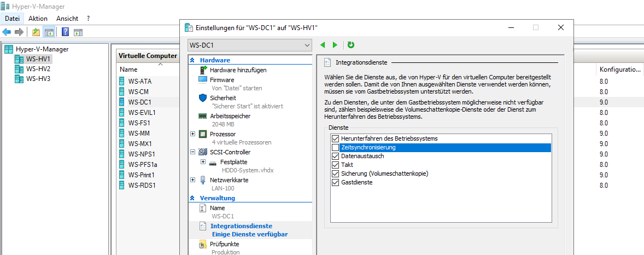This screenshot has width=644, height=255.
Task: Click the folder up-level toolbar icon
Action: [36, 32]
